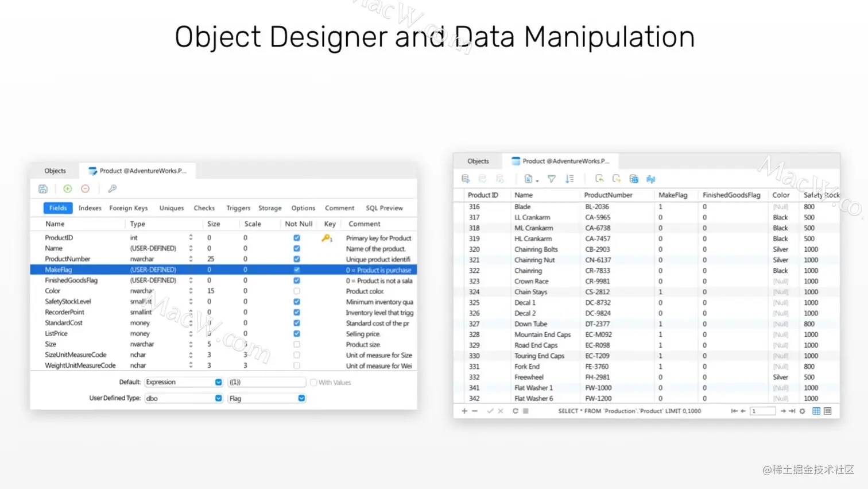Image resolution: width=868 pixels, height=489 pixels.
Task: Enable Not Null for the Color field
Action: point(297,291)
